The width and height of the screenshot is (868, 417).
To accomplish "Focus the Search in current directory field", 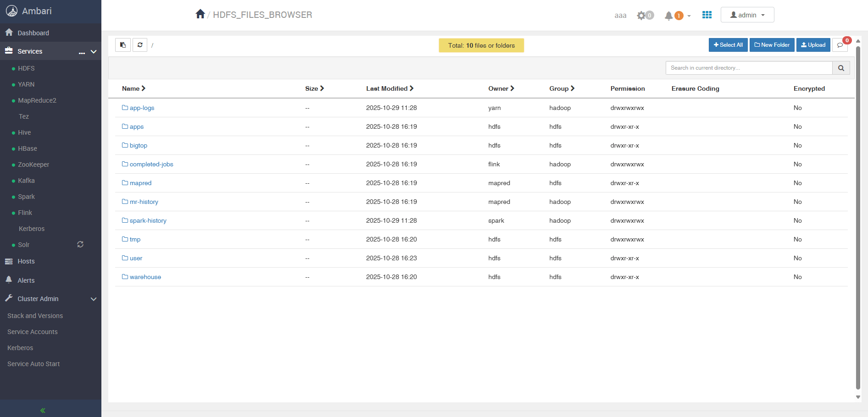I will click(x=749, y=68).
